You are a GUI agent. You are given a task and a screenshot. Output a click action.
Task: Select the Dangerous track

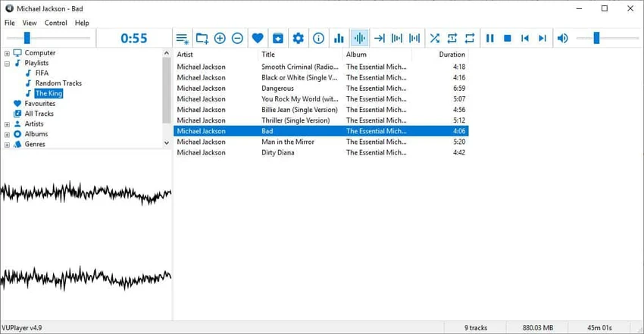(x=321, y=88)
